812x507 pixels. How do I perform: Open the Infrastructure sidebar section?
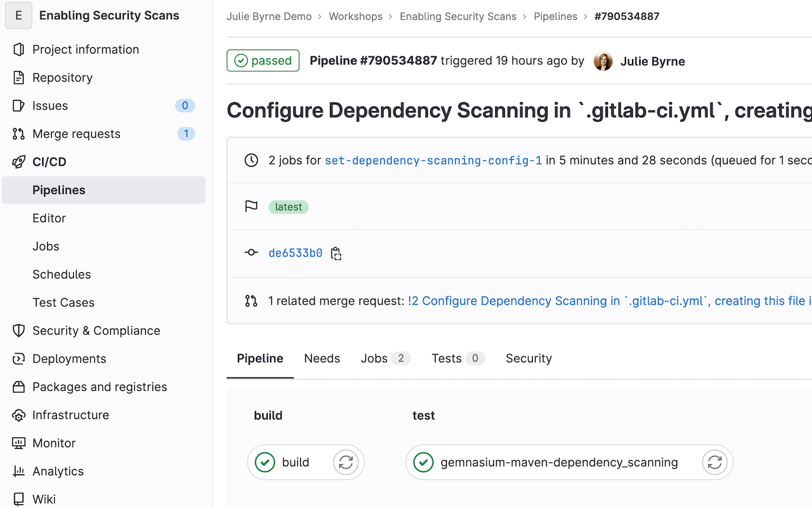coord(70,415)
